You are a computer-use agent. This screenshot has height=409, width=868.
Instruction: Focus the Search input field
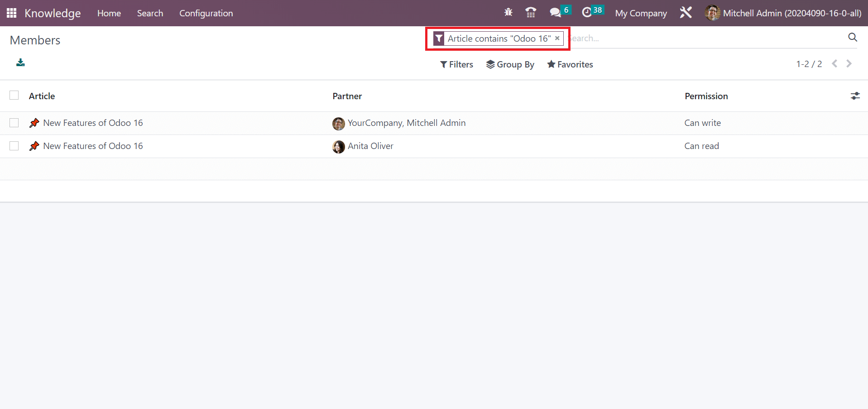coord(706,38)
